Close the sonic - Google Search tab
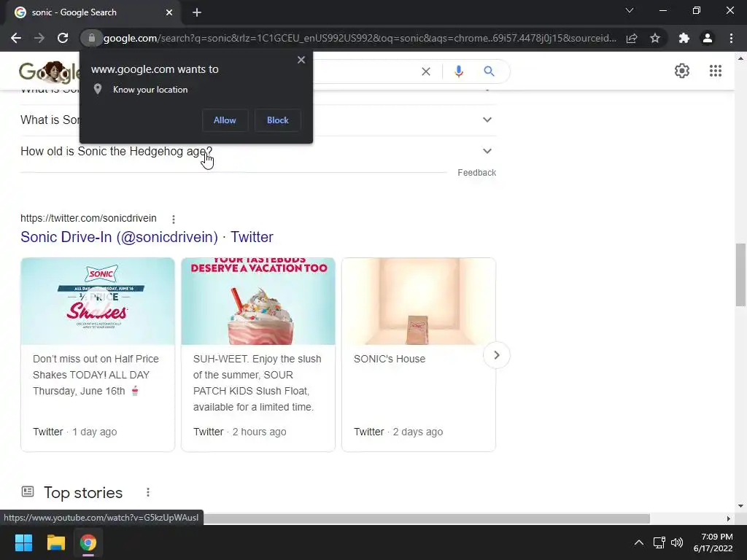 (x=169, y=12)
